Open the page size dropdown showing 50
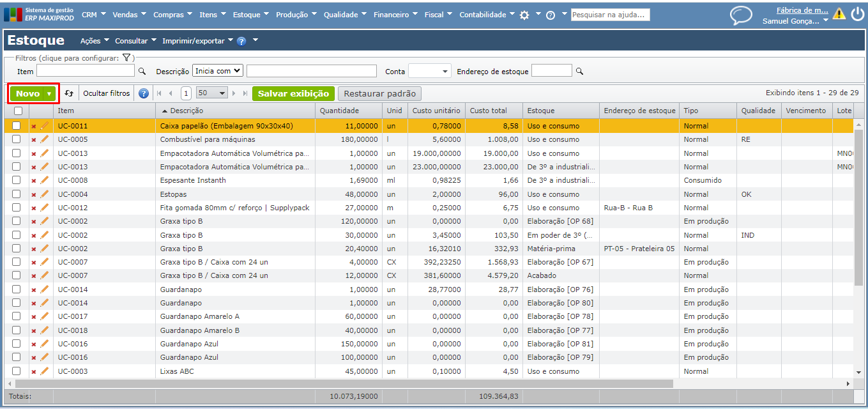 click(212, 93)
